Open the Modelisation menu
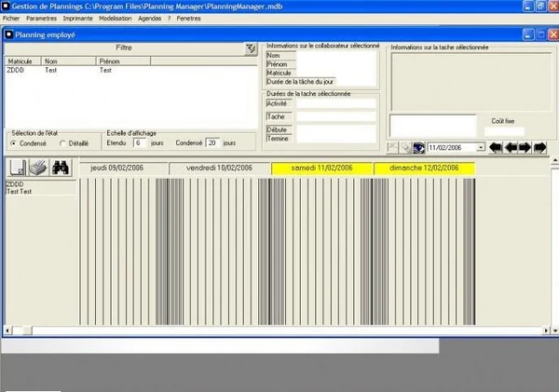 coord(116,19)
